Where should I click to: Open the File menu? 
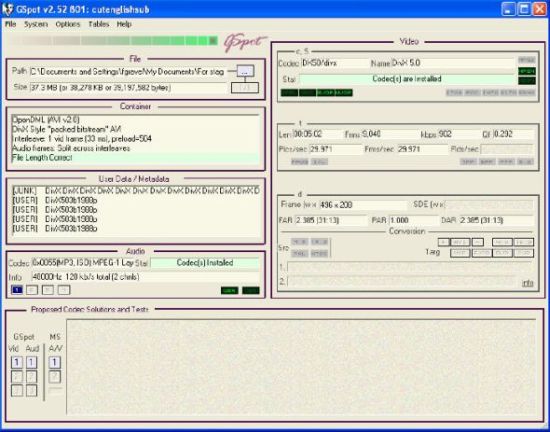11,24
